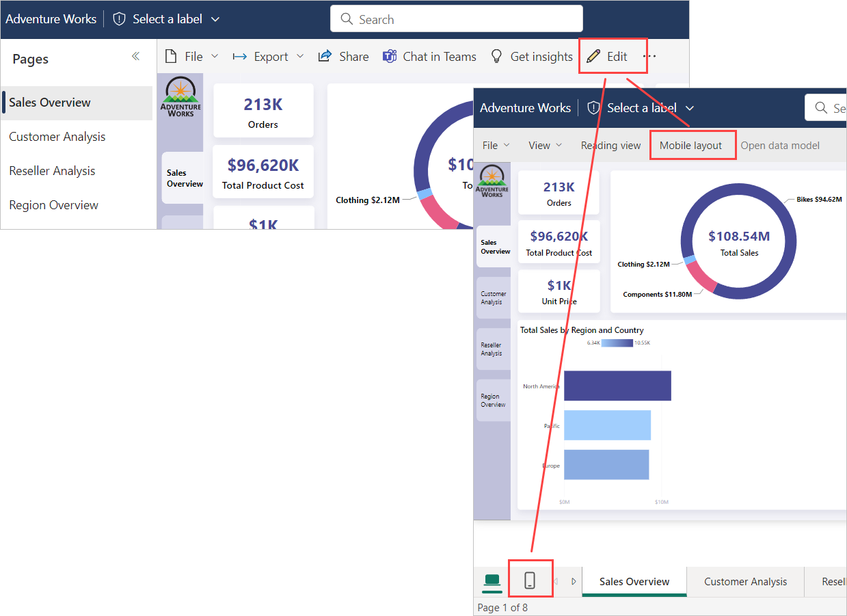
Task: Collapse the Pages pane
Action: tap(137, 57)
